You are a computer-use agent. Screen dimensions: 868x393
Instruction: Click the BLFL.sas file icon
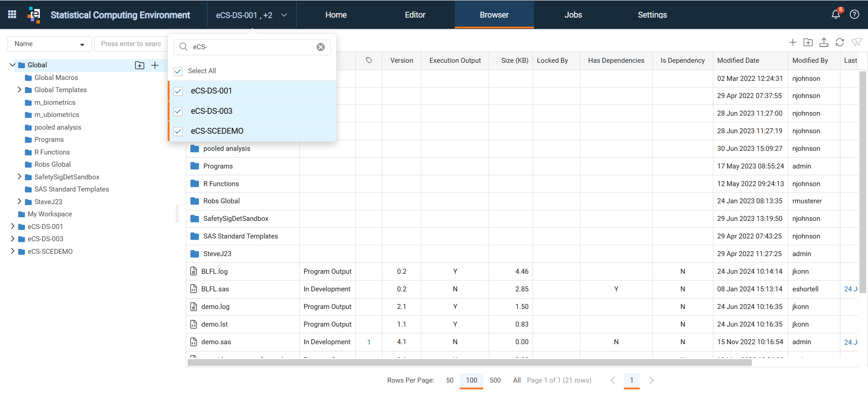coord(193,289)
